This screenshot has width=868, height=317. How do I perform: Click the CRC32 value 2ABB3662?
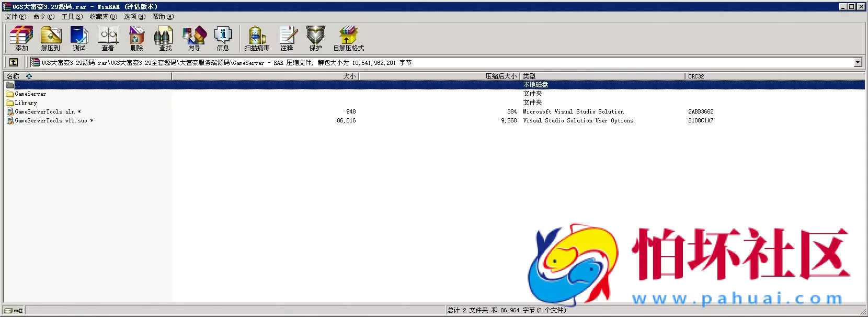701,112
